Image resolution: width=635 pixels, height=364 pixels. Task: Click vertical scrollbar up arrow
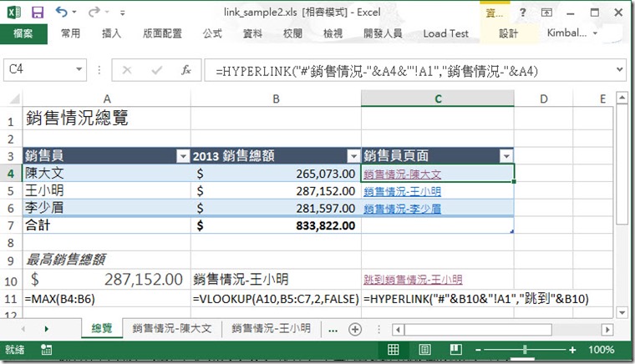tap(622, 98)
